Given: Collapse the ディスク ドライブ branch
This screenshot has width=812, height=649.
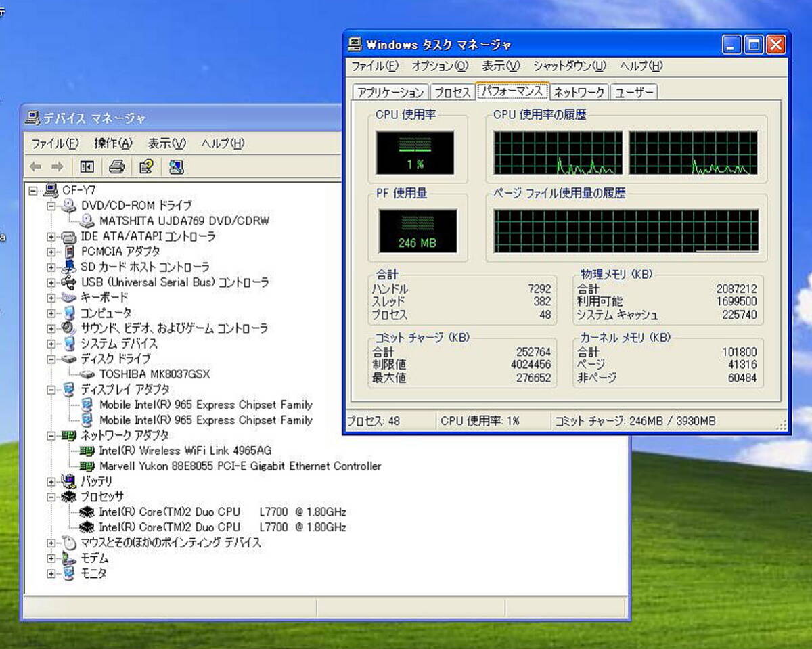Looking at the screenshot, I should 51,359.
